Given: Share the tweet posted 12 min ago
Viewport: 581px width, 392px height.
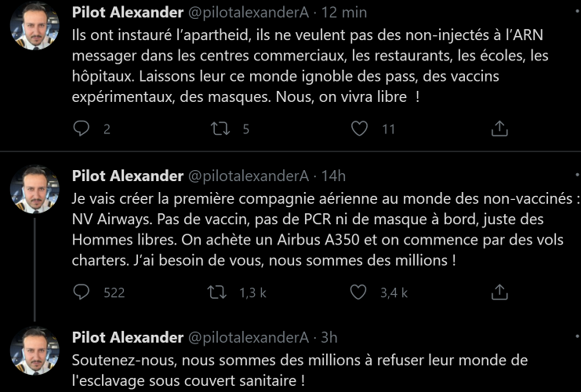Looking at the screenshot, I should [x=499, y=129].
